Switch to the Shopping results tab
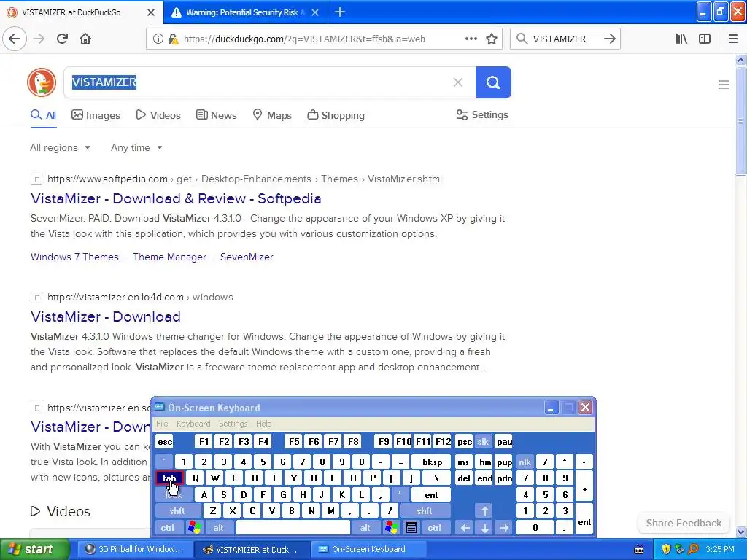The image size is (747, 560). click(336, 115)
